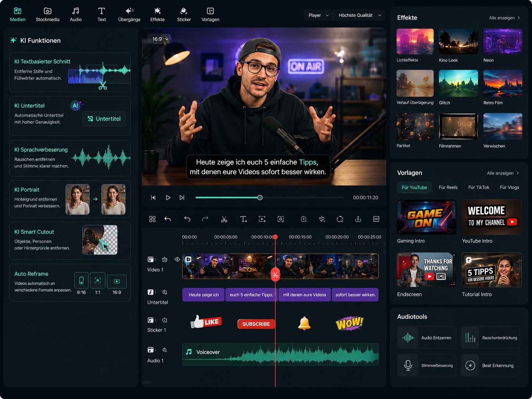Click the music note on Voiceover clip
Screen dimensions: 532x399
point(189,352)
